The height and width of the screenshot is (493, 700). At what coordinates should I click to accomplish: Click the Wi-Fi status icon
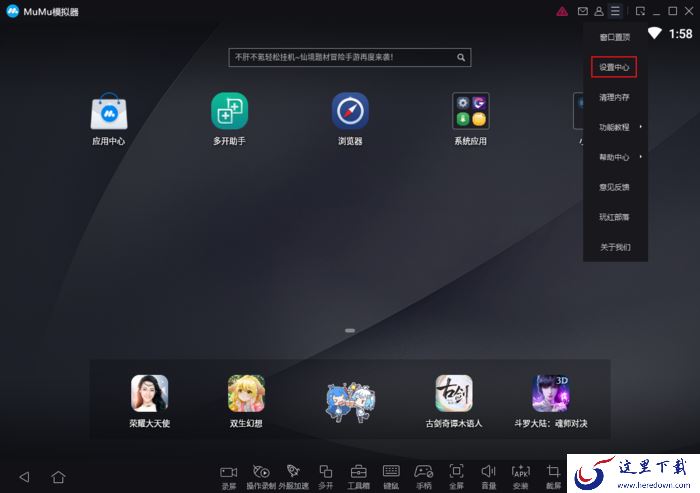[654, 33]
